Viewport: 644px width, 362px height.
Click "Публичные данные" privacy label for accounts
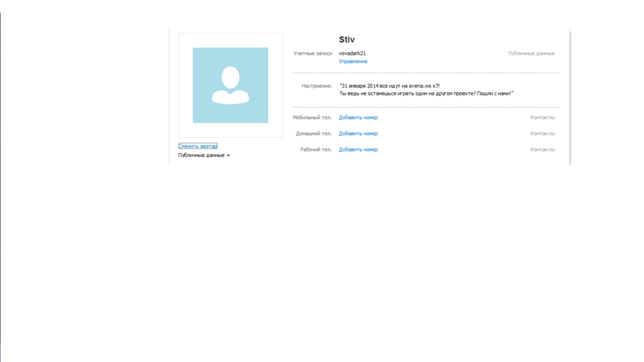(531, 53)
